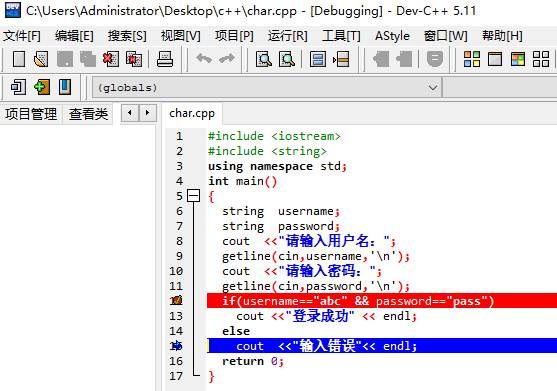557x391 pixels.
Task: Click the left tab-scroll arrow
Action: point(130,113)
